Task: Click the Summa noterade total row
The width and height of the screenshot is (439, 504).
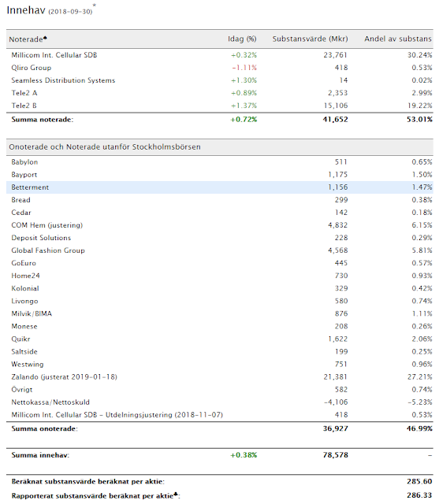Action: [x=220, y=120]
